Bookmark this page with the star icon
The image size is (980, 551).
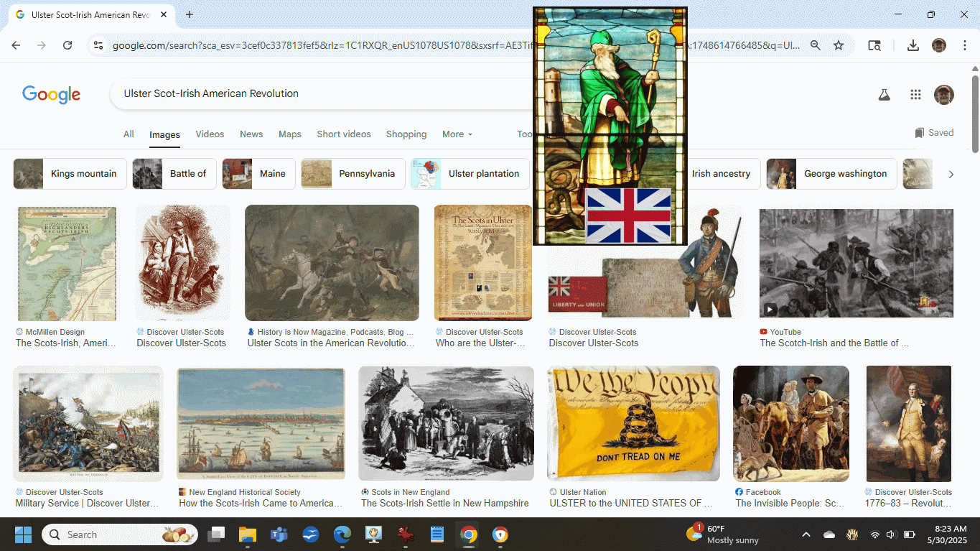click(839, 45)
